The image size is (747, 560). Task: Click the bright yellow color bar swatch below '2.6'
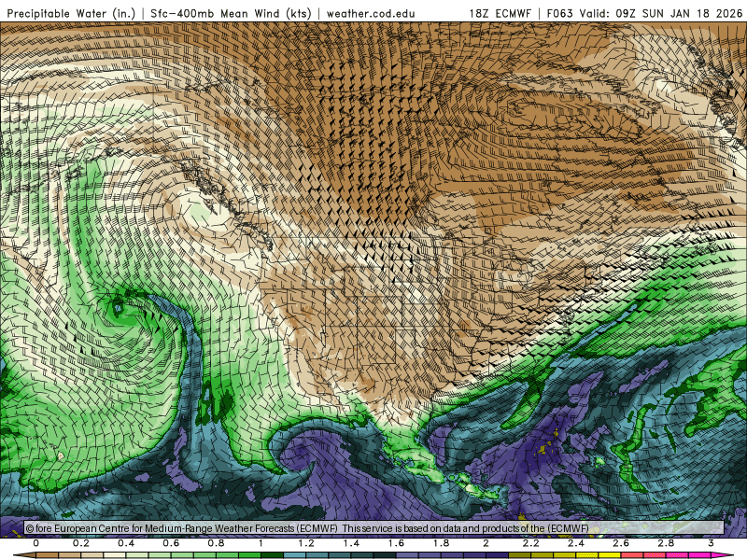(x=610, y=555)
